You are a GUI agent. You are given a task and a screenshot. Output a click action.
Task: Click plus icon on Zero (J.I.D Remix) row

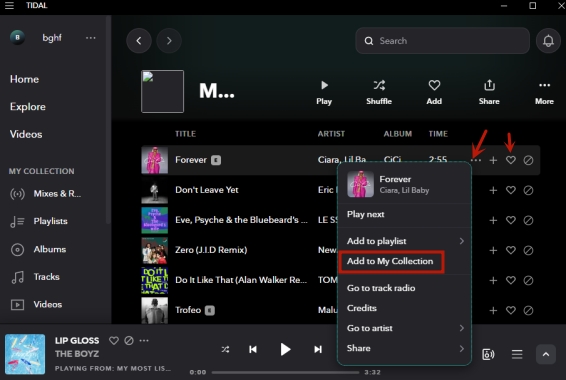pos(493,250)
